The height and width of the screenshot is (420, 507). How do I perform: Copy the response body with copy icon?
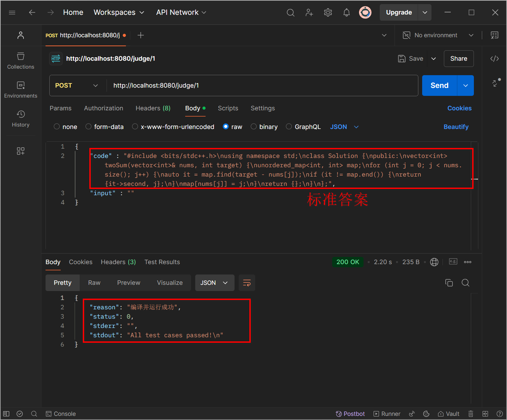449,283
